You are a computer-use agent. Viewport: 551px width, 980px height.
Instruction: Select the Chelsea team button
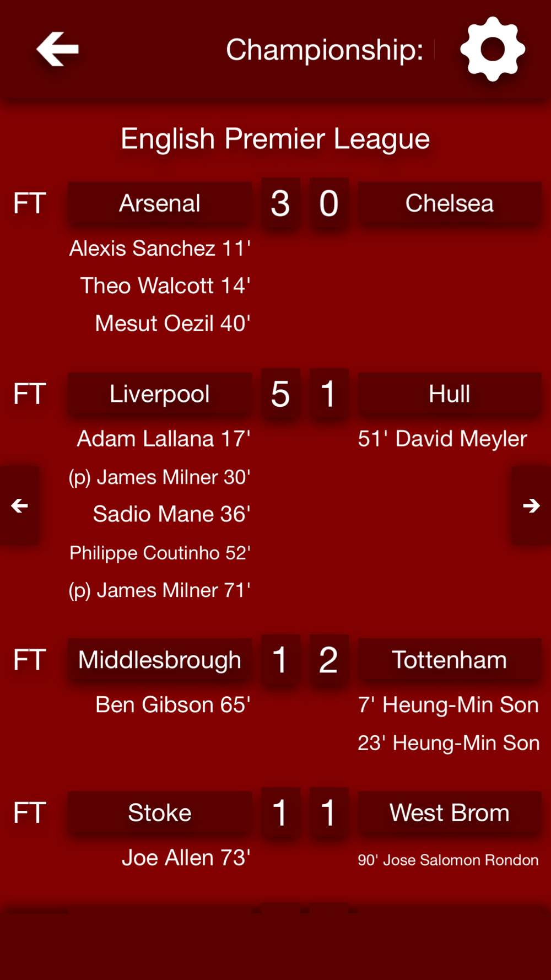tap(449, 203)
